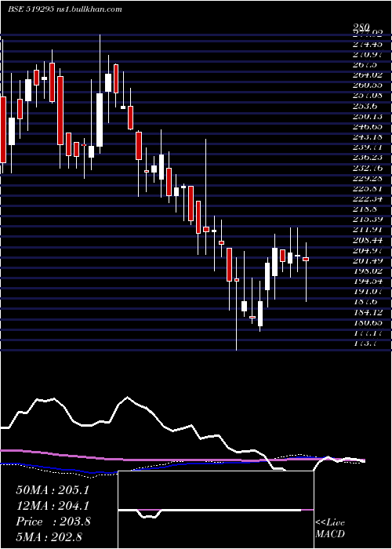Click the 184.12 price axis label

[368, 312]
